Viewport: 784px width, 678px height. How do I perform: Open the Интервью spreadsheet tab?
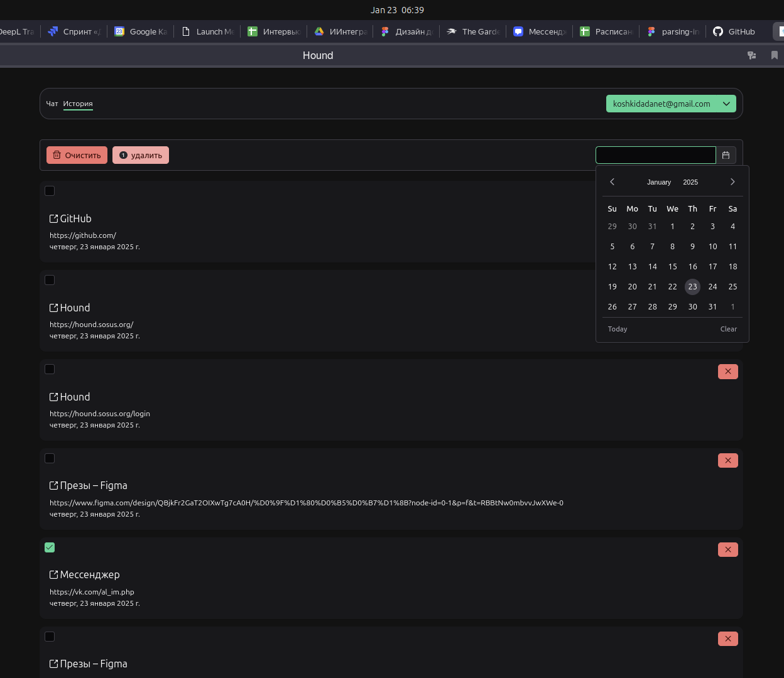[x=274, y=31]
